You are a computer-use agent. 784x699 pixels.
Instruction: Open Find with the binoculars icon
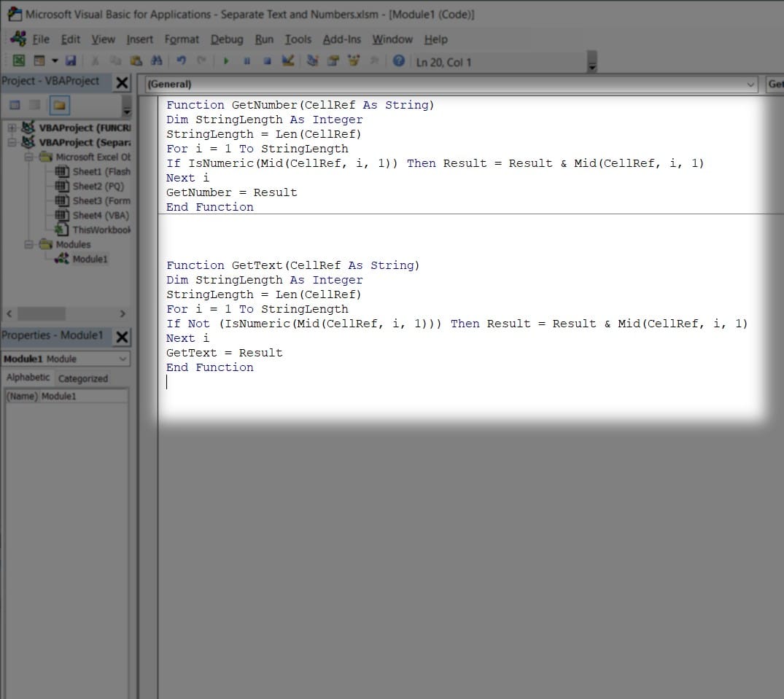(157, 61)
